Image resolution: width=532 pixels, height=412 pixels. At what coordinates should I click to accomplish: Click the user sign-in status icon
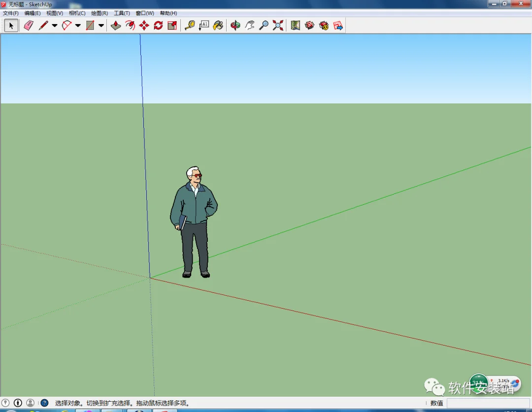point(30,403)
